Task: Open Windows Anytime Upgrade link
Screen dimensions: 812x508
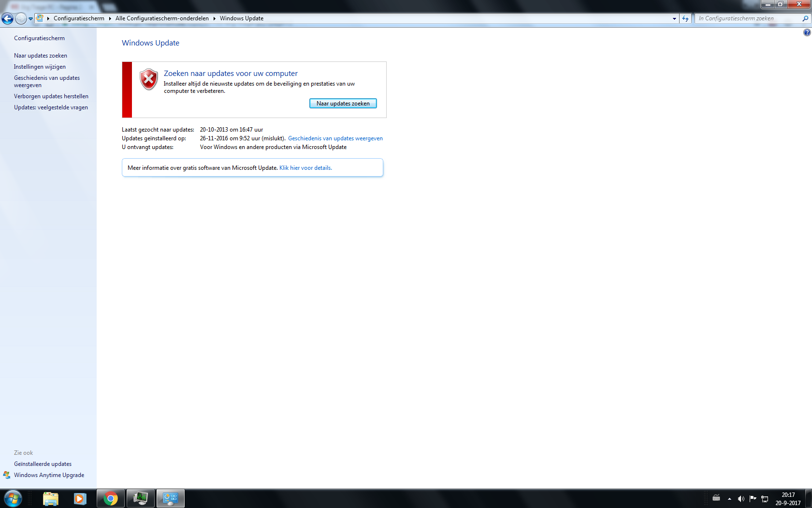Action: tap(49, 475)
